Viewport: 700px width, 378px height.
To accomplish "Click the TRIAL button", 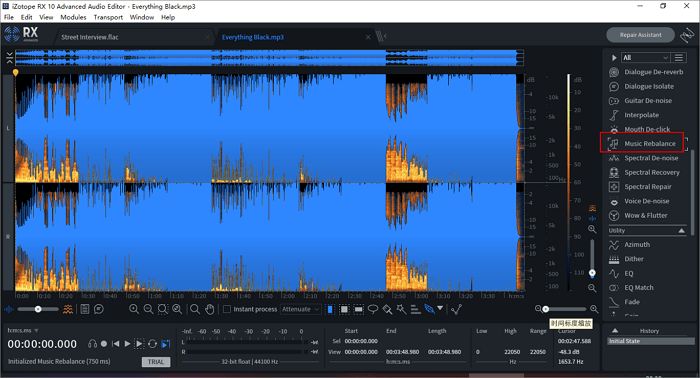I will point(156,361).
